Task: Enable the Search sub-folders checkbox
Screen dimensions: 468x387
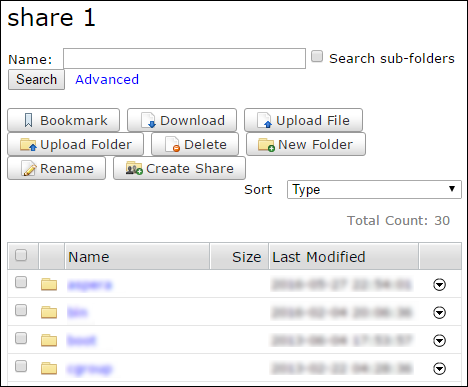Action: click(x=317, y=56)
